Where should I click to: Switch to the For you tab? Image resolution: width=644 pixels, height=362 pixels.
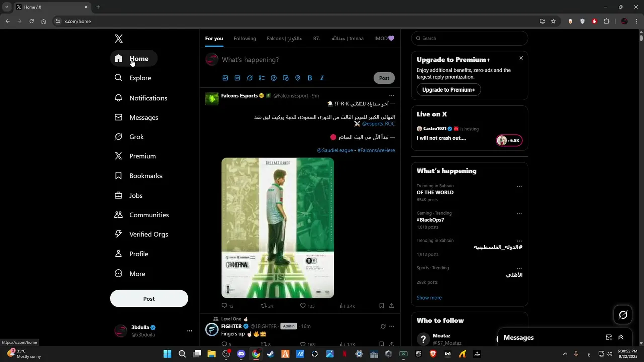(214, 38)
